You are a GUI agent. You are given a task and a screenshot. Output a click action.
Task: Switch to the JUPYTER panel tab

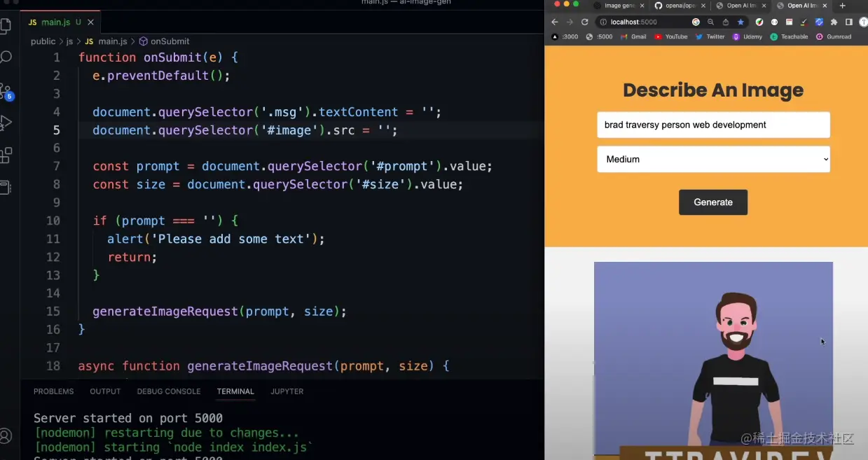[287, 391]
